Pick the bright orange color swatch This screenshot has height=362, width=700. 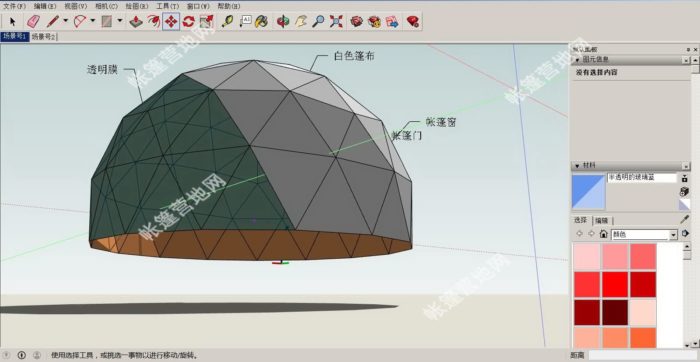(x=643, y=338)
